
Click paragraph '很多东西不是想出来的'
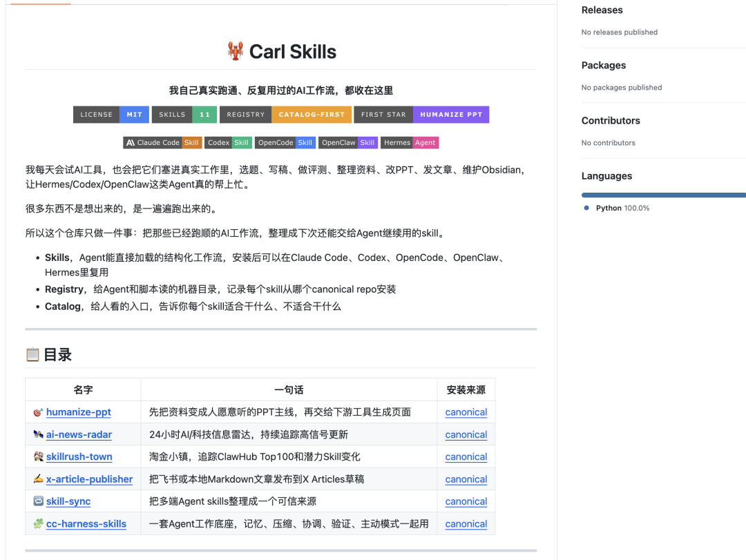(123, 209)
